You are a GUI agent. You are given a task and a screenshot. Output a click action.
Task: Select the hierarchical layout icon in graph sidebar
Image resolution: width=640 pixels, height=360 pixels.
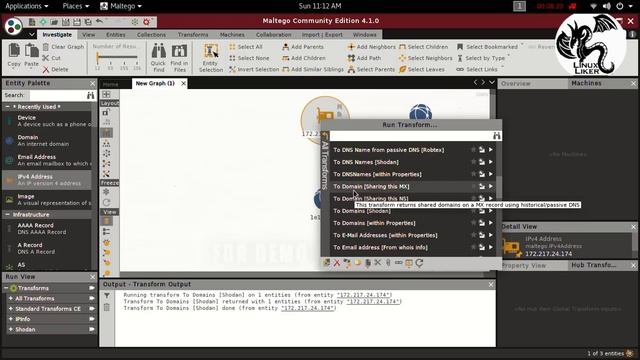(107, 143)
